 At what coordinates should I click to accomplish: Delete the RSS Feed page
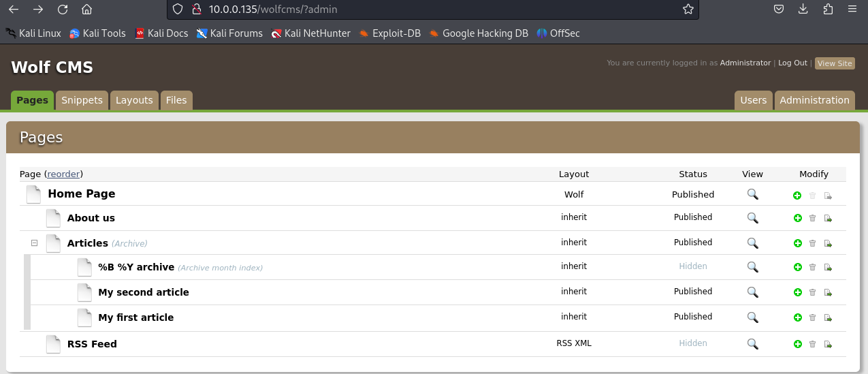(812, 345)
